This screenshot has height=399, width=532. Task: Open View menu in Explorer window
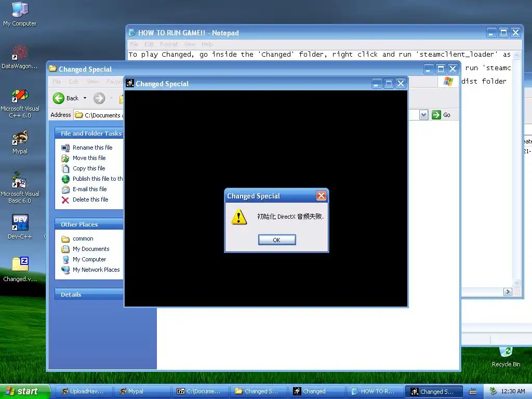[92, 82]
